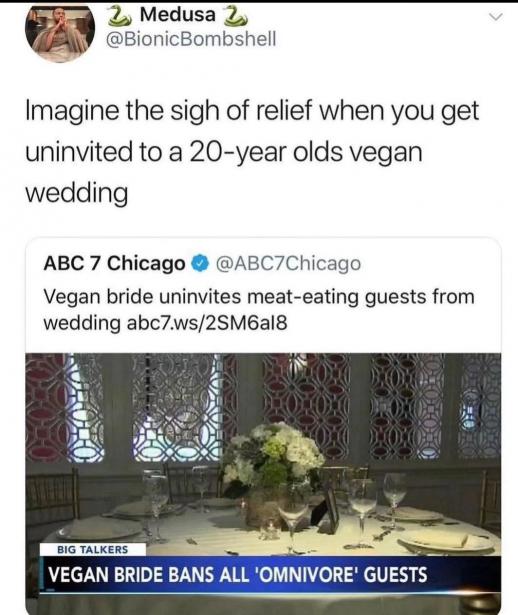The width and height of the screenshot is (518, 615).
Task: Open the quoted tweet text
Action: (x=259, y=310)
